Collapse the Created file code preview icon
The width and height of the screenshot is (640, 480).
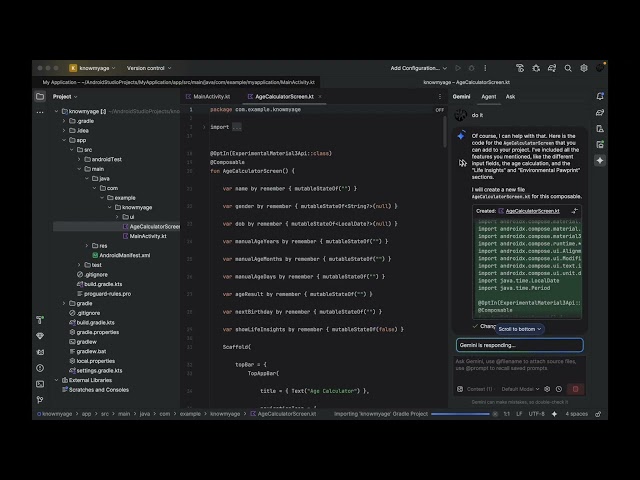575,211
